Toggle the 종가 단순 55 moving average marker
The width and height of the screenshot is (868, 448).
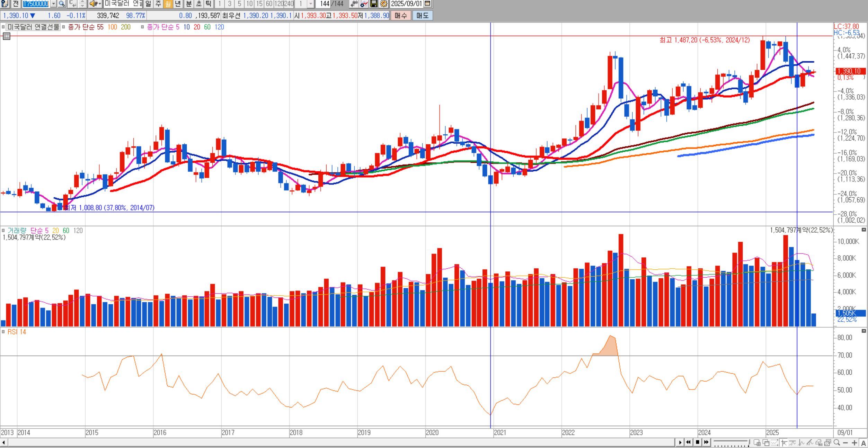click(63, 27)
